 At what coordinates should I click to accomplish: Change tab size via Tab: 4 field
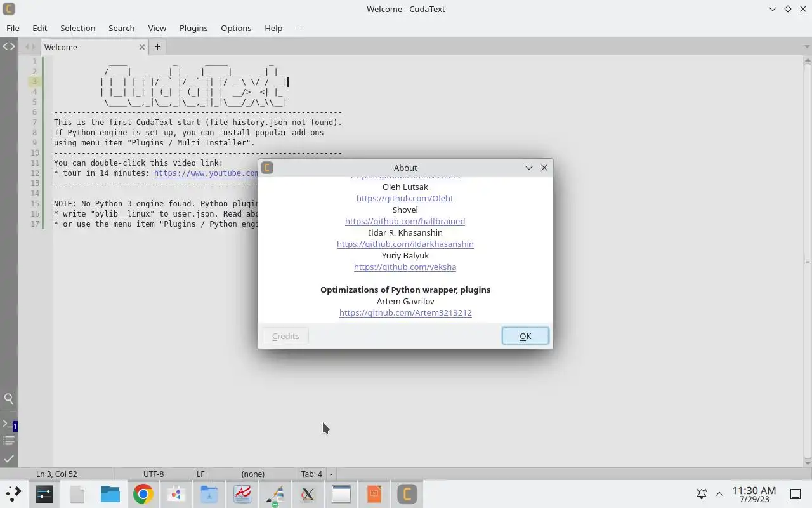pos(311,474)
